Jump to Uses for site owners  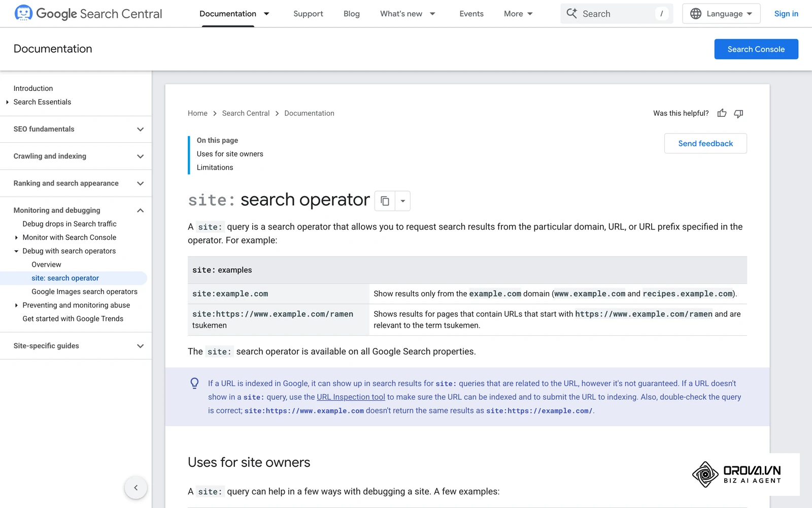[230, 154]
